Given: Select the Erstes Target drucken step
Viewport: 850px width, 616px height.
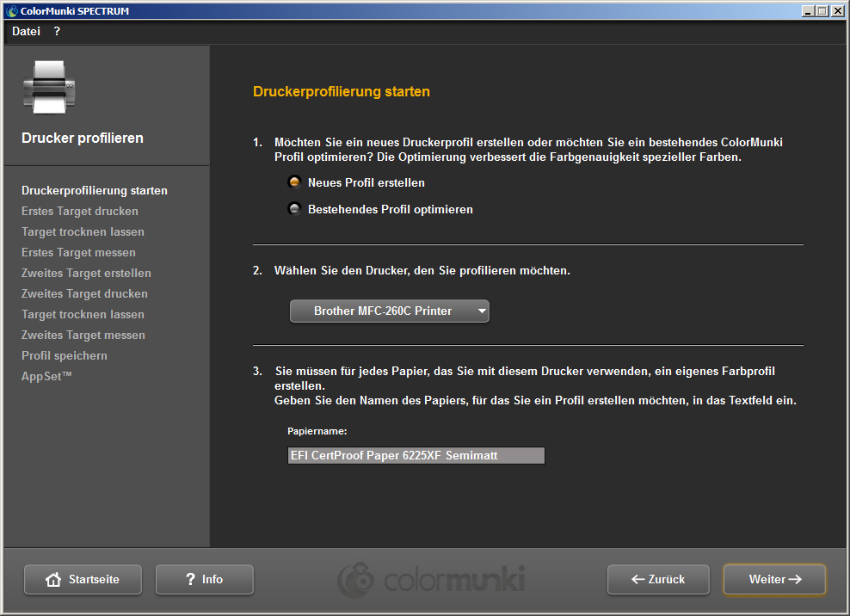Looking at the screenshot, I should pos(80,211).
